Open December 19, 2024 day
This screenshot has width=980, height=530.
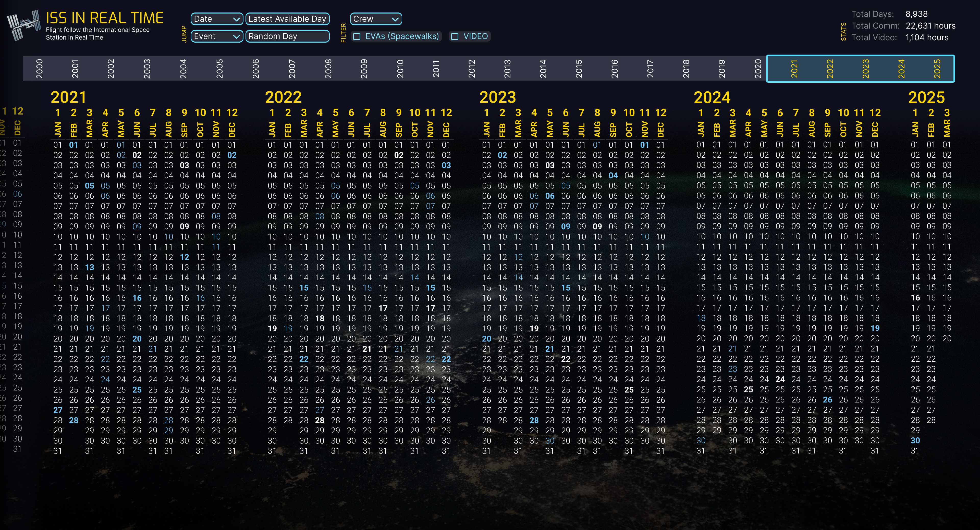coord(875,329)
